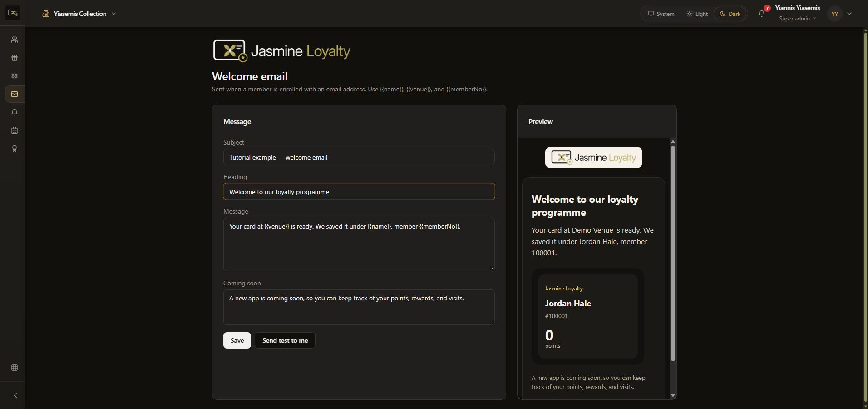This screenshot has height=409, width=868.
Task: Open the calendar icon in sidebar
Action: [15, 130]
